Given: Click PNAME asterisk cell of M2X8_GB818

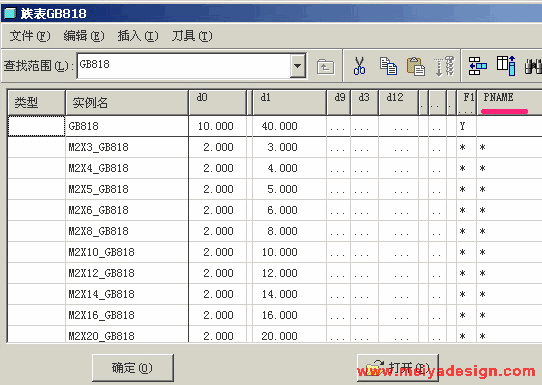Looking at the screenshot, I should 483,232.
